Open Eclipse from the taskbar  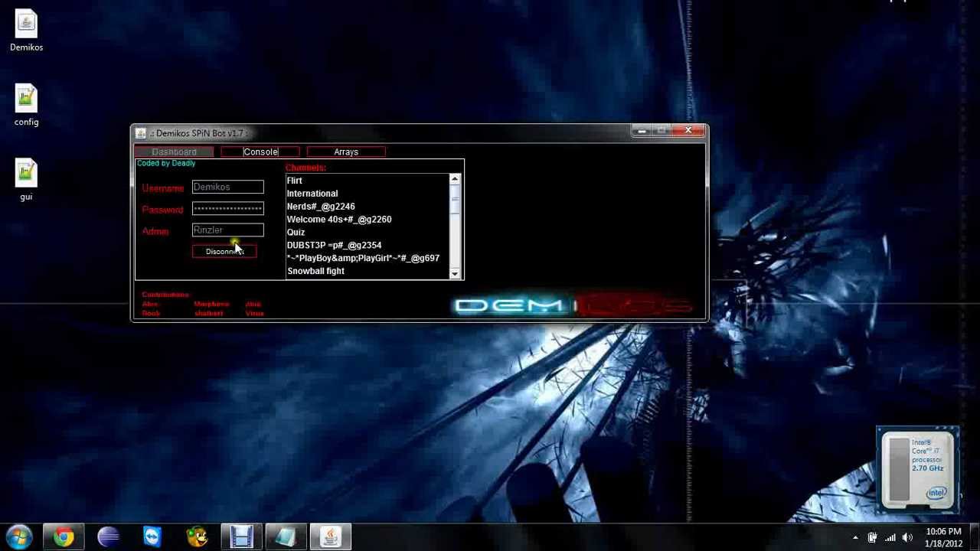[x=108, y=537]
